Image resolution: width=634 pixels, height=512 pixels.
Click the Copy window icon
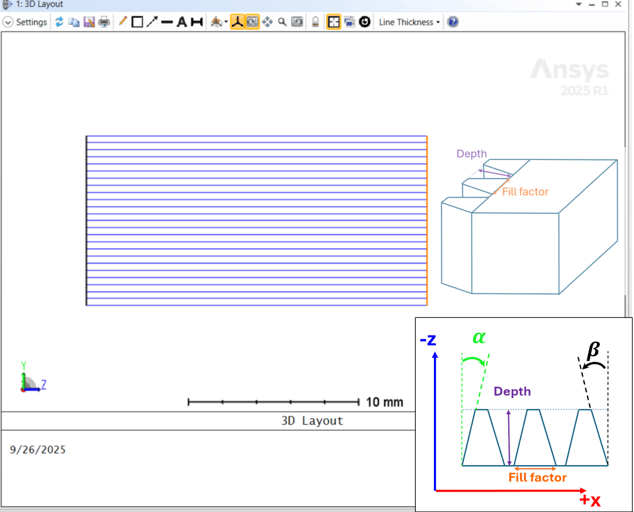click(x=74, y=22)
